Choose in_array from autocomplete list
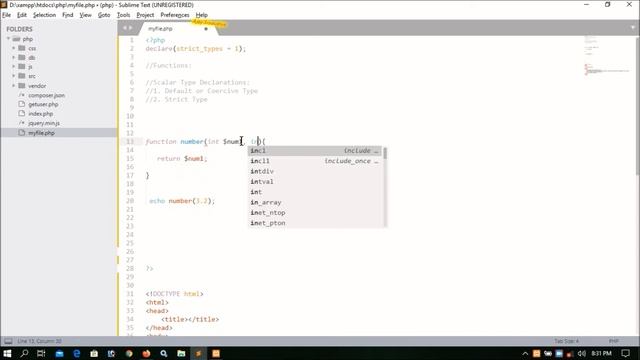This screenshot has height=360, width=640. tap(315, 202)
